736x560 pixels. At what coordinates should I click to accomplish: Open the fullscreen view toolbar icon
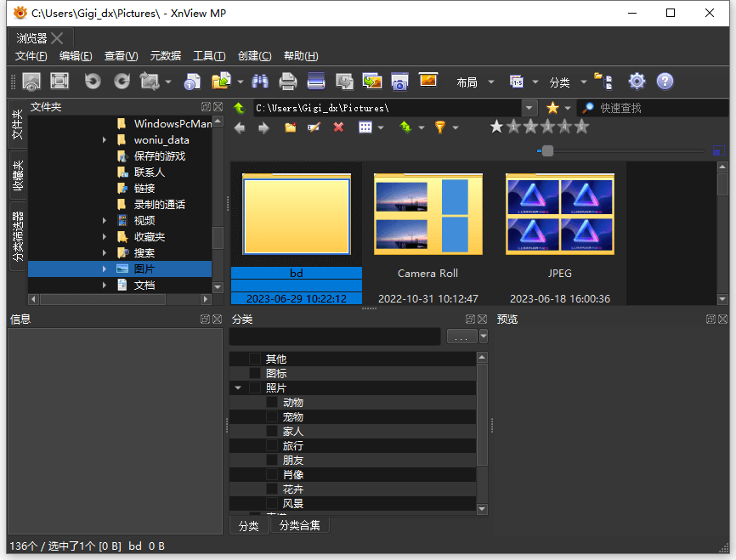(x=59, y=82)
